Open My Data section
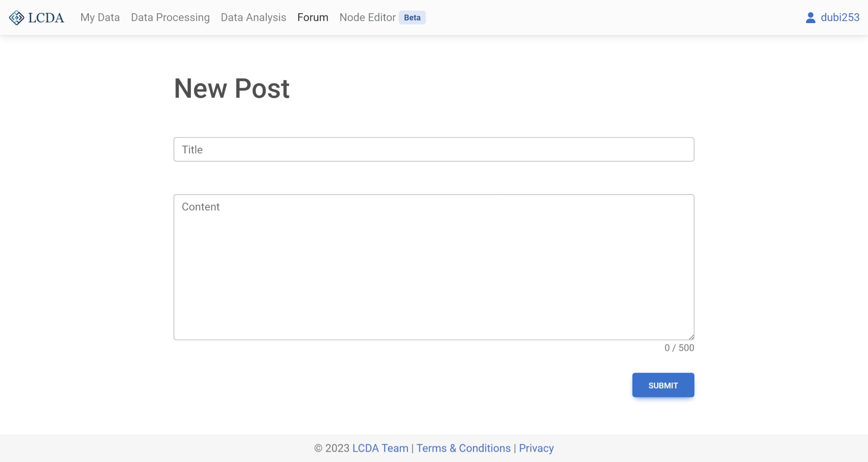This screenshot has width=868, height=462. tap(99, 17)
